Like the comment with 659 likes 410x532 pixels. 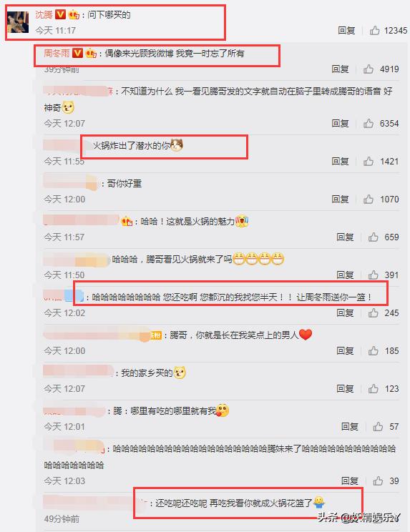click(374, 237)
